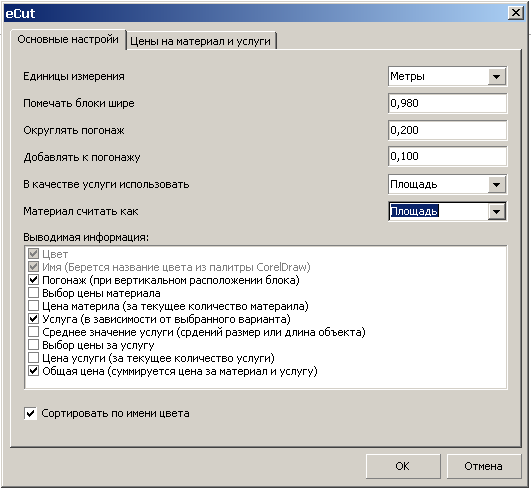The width and height of the screenshot is (531, 491).
Task: Toggle Сортировать по имени цвета checkbox
Action: click(x=30, y=413)
